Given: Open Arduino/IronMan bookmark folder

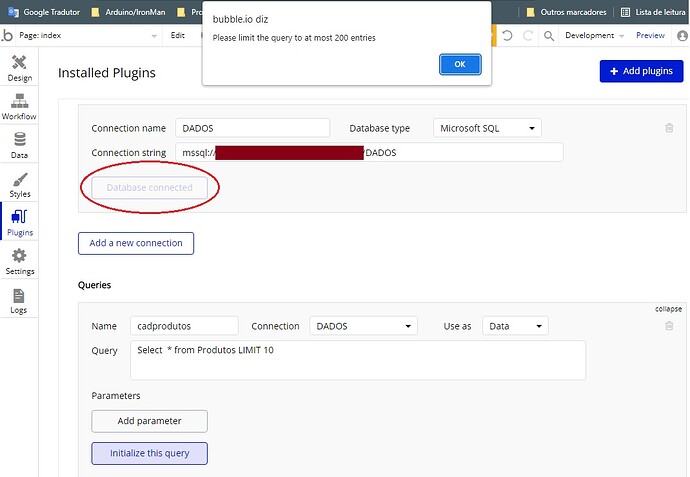Looking at the screenshot, I should pyautogui.click(x=128, y=12).
